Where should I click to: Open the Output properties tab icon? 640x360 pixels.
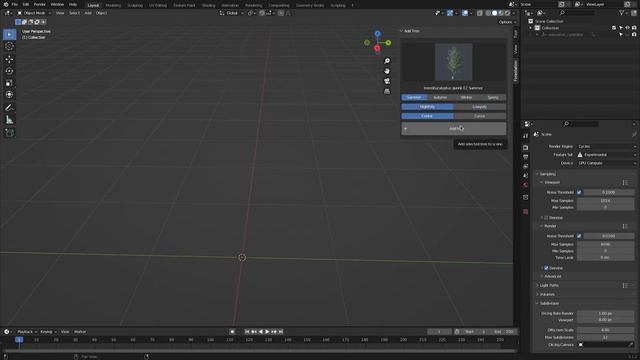tap(526, 157)
